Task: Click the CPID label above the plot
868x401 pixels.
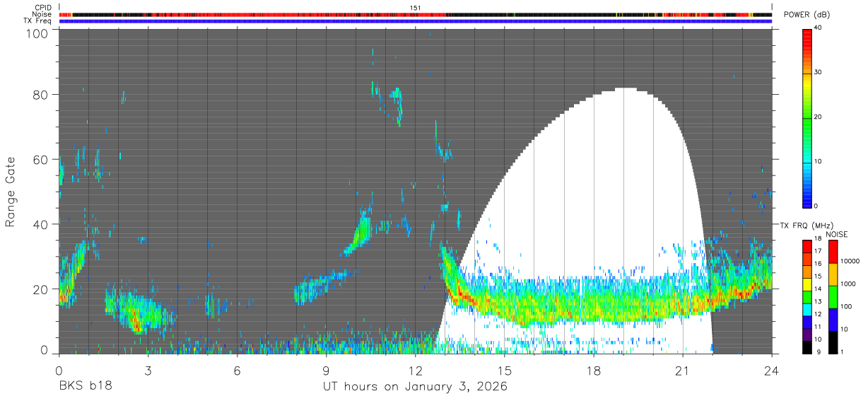Action: tap(44, 7)
